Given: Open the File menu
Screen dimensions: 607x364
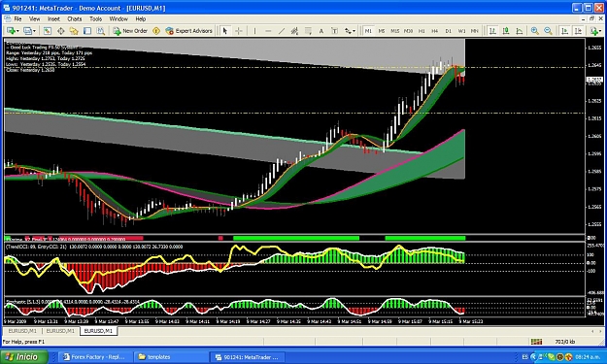Looking at the screenshot, I should pos(17,19).
